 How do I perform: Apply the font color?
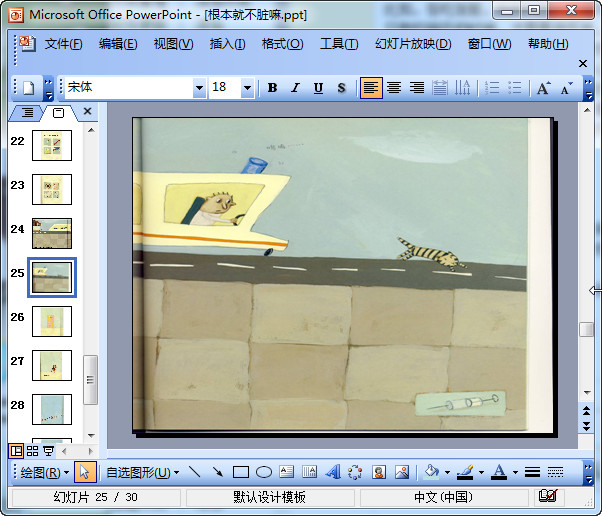click(x=499, y=472)
